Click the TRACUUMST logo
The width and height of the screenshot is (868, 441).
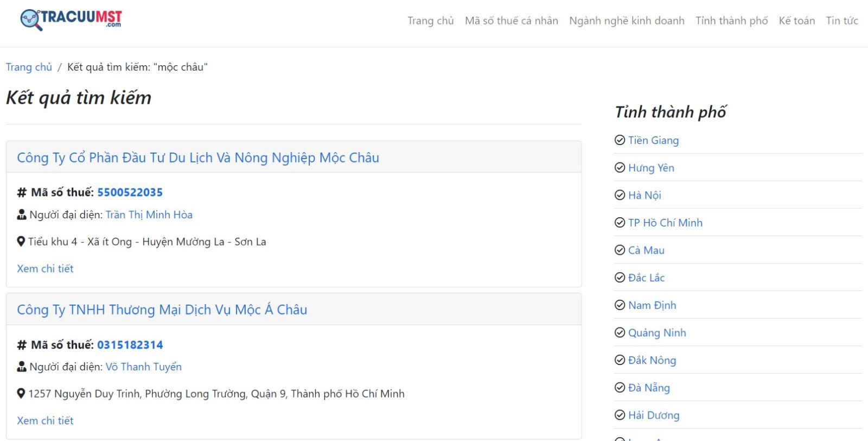click(71, 20)
